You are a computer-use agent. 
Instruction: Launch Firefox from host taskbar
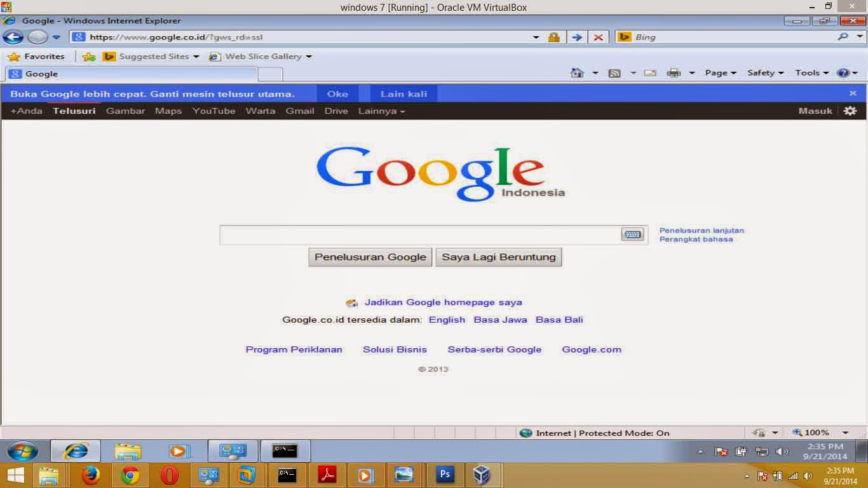pyautogui.click(x=91, y=475)
